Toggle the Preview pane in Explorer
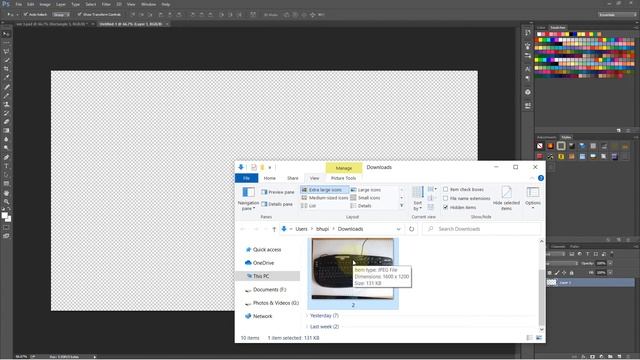This screenshot has width=640, height=360. point(278,192)
